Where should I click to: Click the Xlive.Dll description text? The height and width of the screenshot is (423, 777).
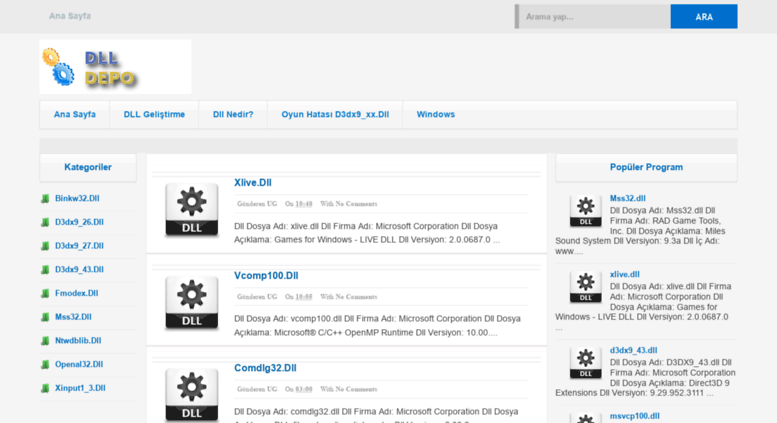click(367, 233)
